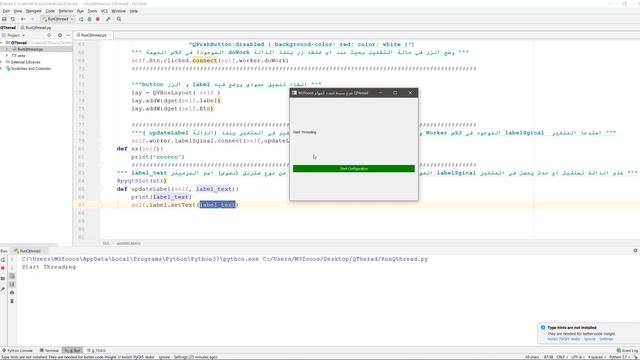Select the RunQthread tab in Run panel

point(30,251)
